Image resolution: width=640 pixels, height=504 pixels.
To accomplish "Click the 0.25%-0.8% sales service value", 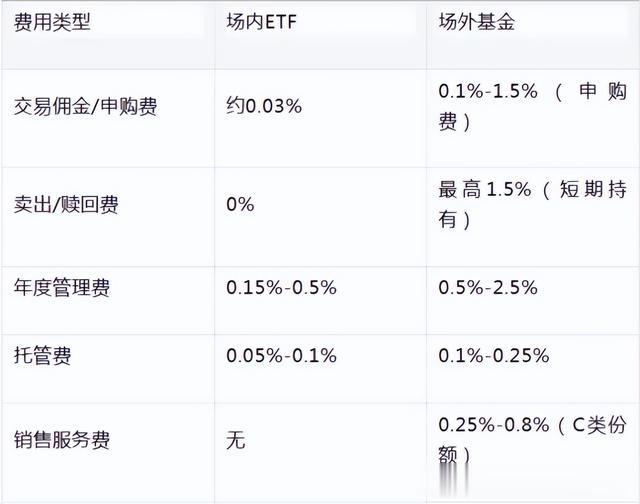I will coord(494,426).
